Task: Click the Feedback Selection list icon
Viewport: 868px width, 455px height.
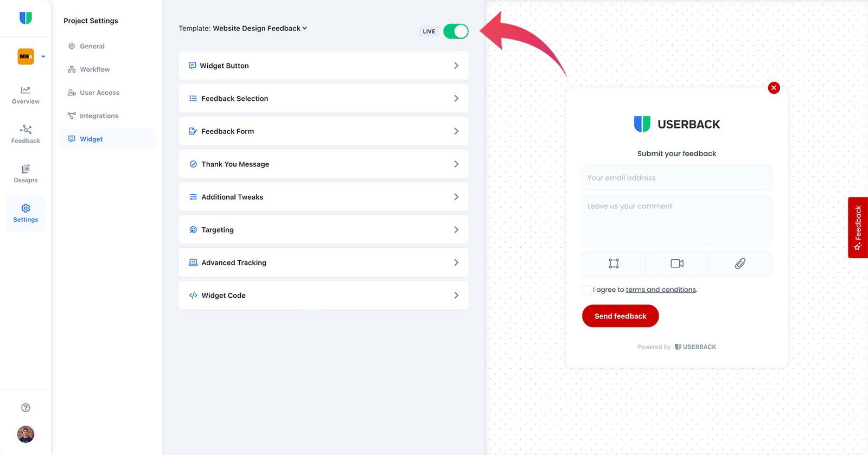Action: pyautogui.click(x=193, y=99)
